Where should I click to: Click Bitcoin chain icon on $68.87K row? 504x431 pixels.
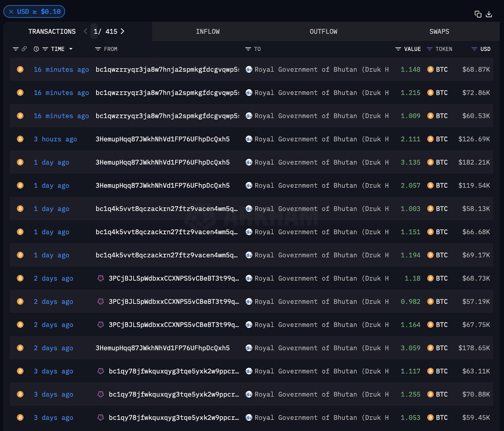point(20,69)
